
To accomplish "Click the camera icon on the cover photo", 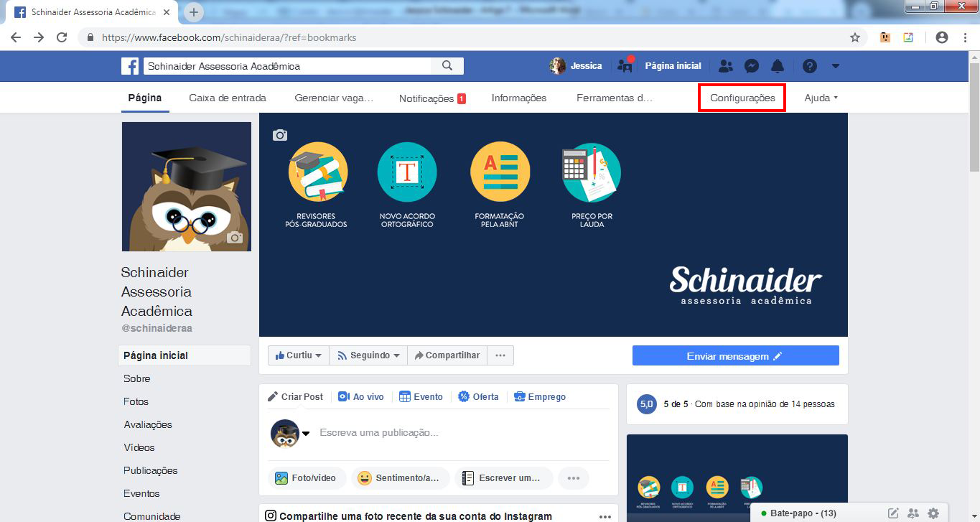I will (x=280, y=135).
